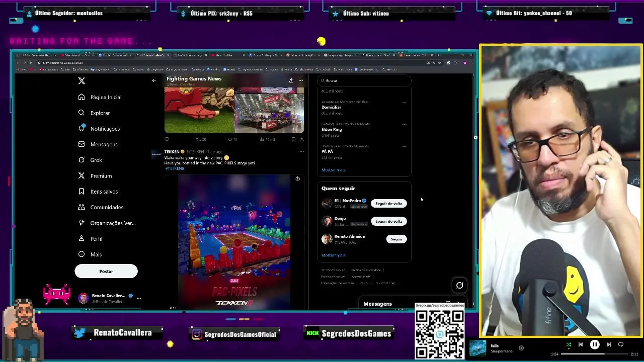Open the arcade store image in top tweet
Screen dimensions: 644x362
coord(269,113)
